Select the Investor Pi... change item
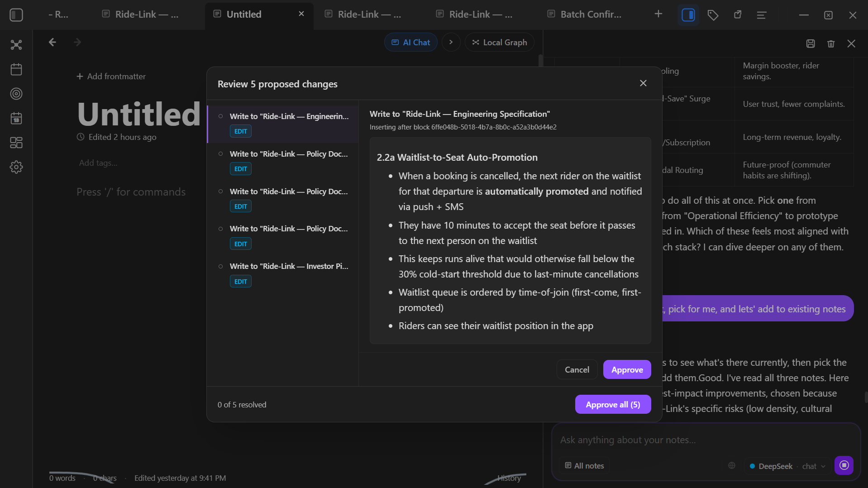The width and height of the screenshot is (868, 488). pyautogui.click(x=283, y=274)
